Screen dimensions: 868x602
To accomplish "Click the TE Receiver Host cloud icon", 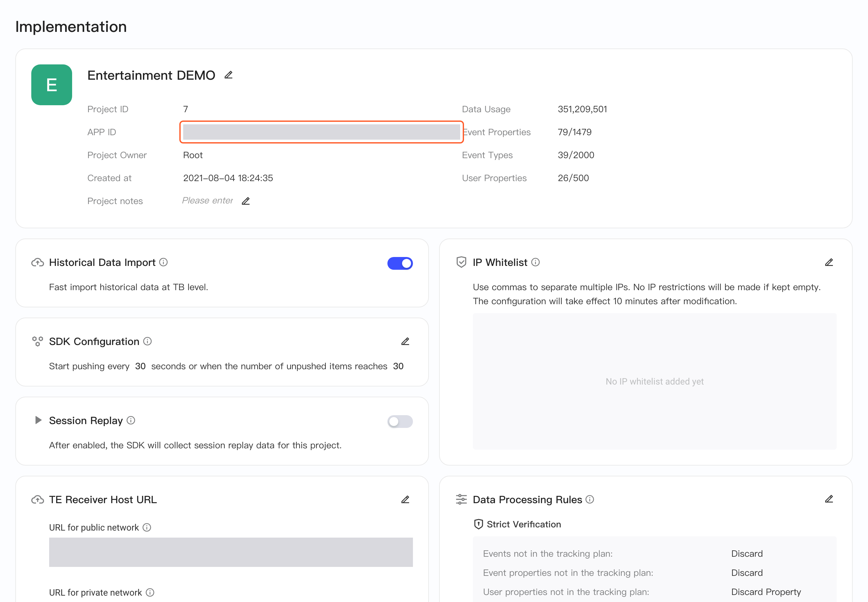I will [37, 500].
